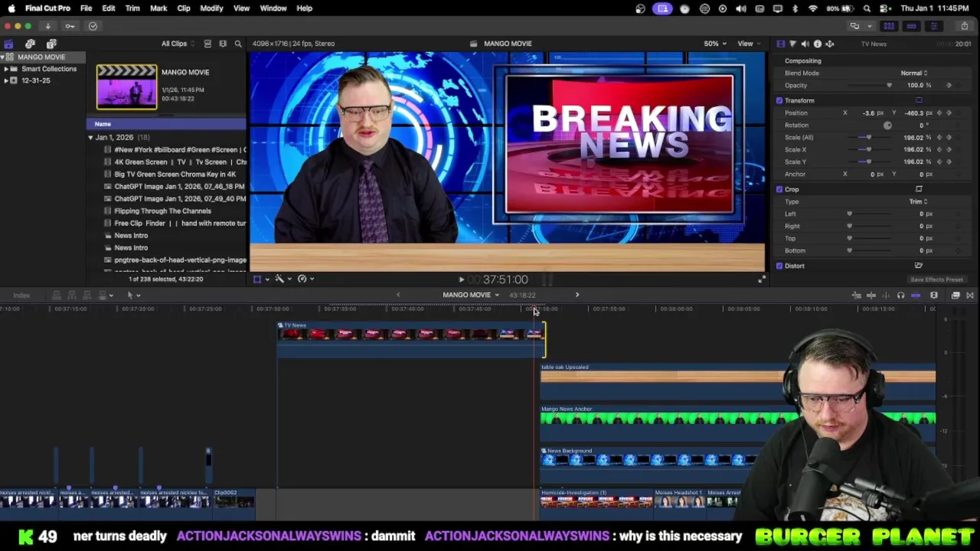Activate Transform onscreen controls icon

click(919, 100)
